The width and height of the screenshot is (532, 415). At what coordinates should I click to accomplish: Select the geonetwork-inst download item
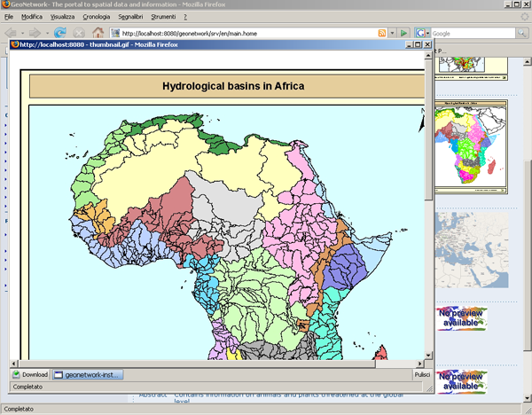click(88, 374)
